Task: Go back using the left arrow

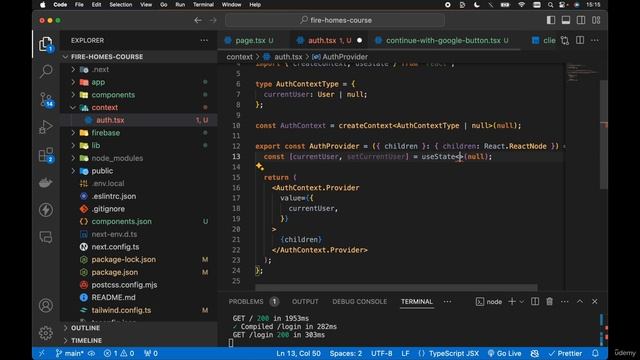Action: point(198,20)
